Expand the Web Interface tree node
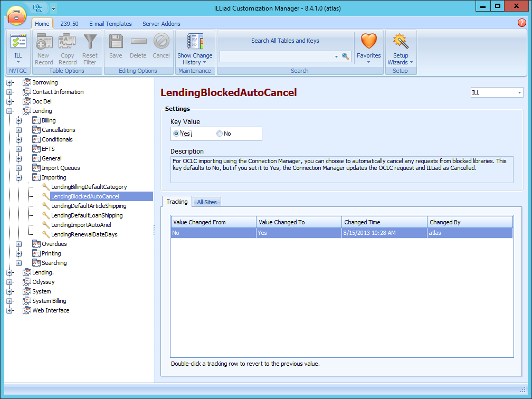The height and width of the screenshot is (399, 532). [9, 311]
